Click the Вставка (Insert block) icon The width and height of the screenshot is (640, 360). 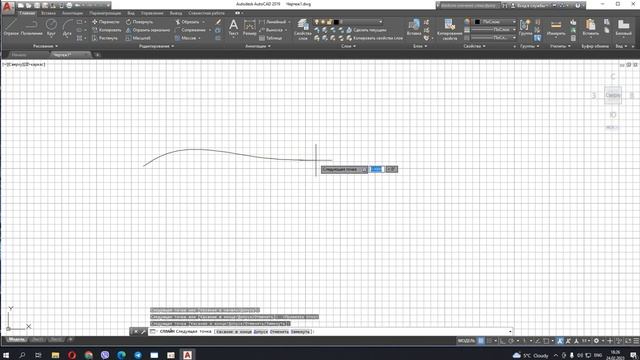(x=414, y=28)
